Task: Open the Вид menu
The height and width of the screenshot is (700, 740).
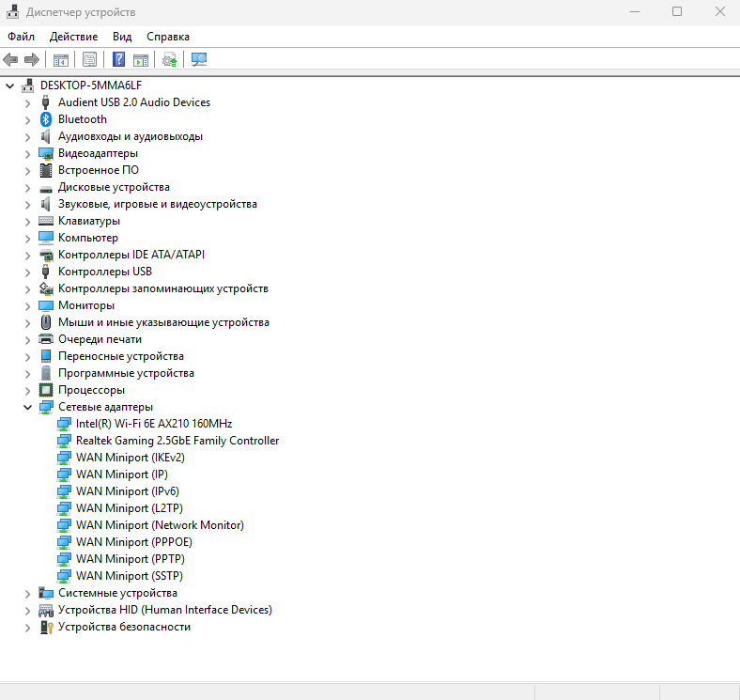Action: tap(122, 37)
